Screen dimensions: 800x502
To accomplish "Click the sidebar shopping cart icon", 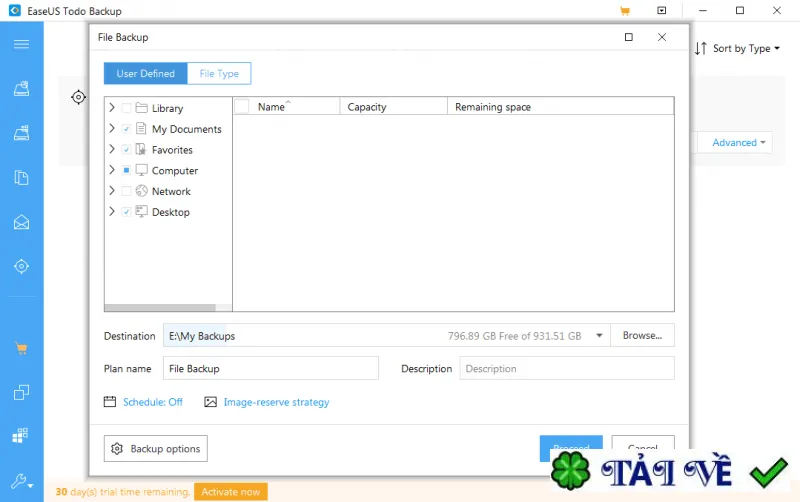I will point(21,348).
